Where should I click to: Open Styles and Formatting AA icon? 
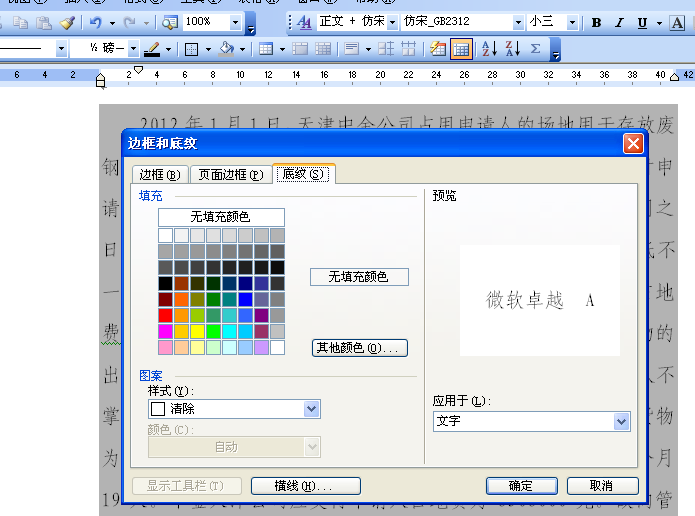pos(304,22)
